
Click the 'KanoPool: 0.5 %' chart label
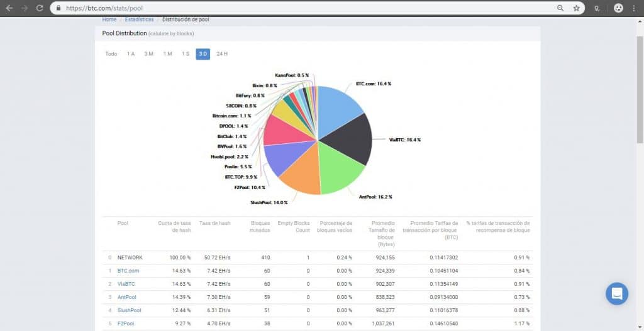pyautogui.click(x=292, y=75)
